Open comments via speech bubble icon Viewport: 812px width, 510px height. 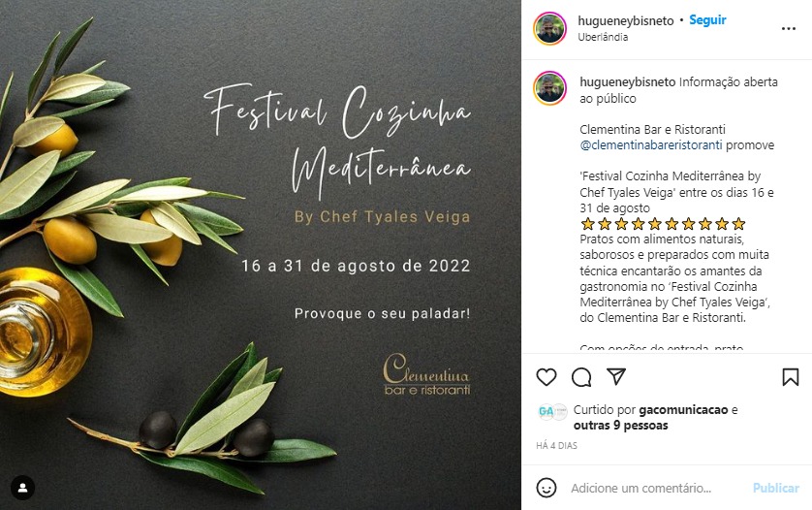[581, 377]
